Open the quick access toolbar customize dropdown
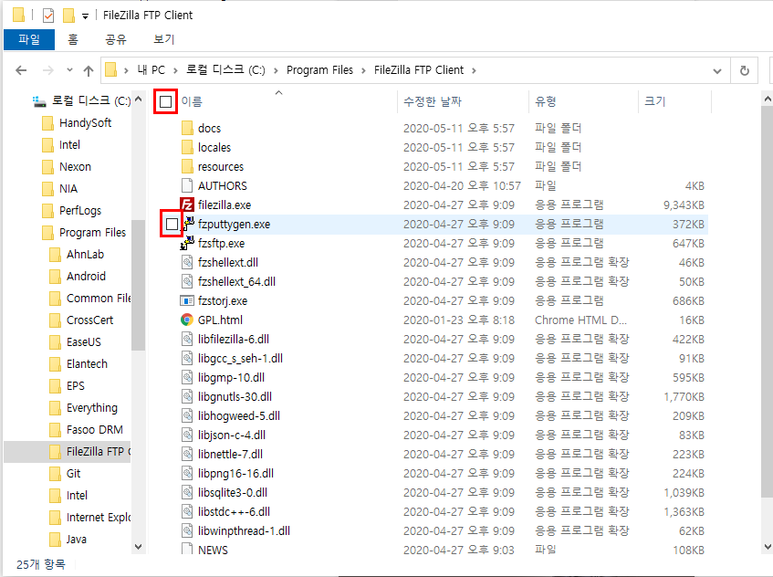Image resolution: width=773 pixels, height=577 pixels. coord(85,16)
